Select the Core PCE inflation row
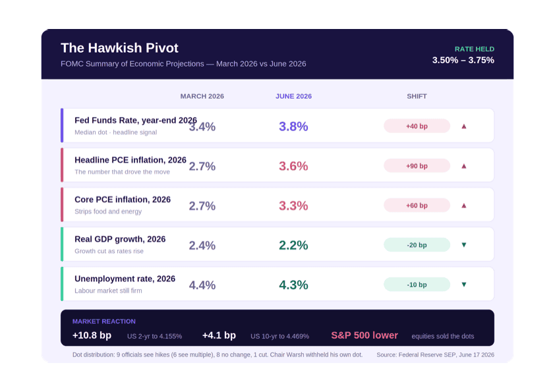This screenshot has height=392, width=555. click(277, 205)
